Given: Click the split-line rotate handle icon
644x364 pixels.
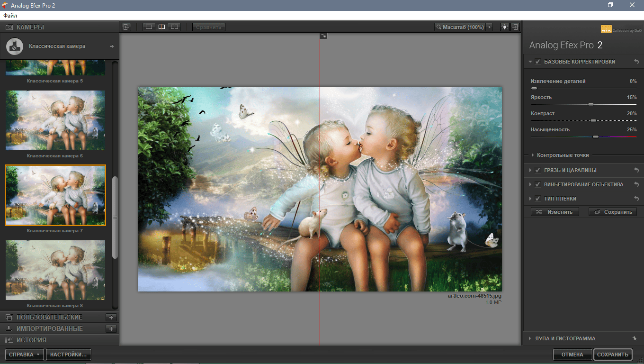Looking at the screenshot, I should [323, 36].
